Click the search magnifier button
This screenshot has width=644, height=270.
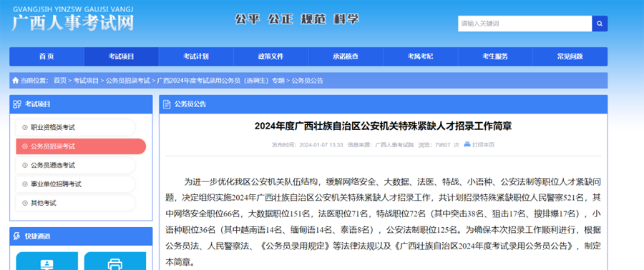point(600,24)
